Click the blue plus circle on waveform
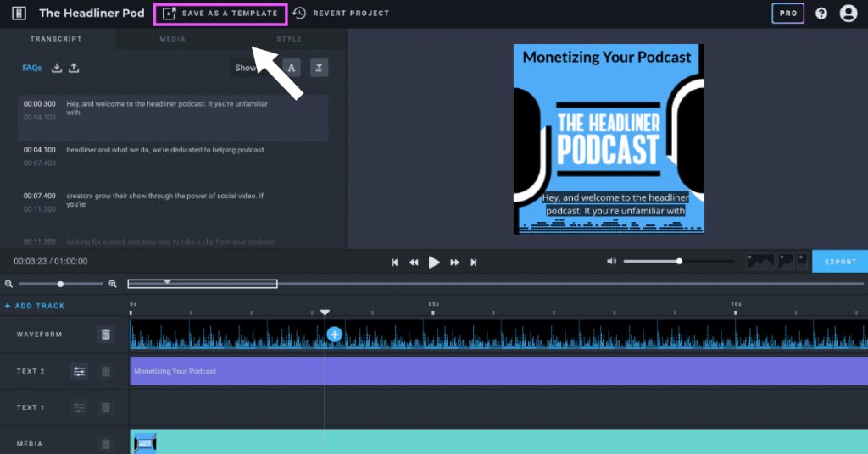The height and width of the screenshot is (454, 868). click(334, 335)
